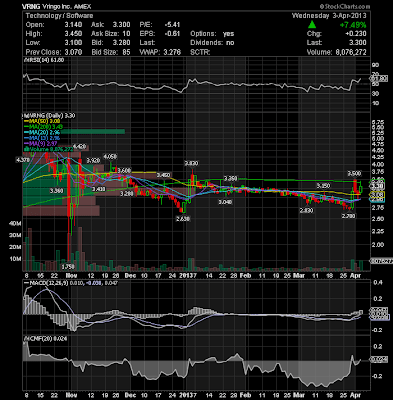Click the 1.750 spike low annotation
393x400 pixels.
pyautogui.click(x=68, y=267)
